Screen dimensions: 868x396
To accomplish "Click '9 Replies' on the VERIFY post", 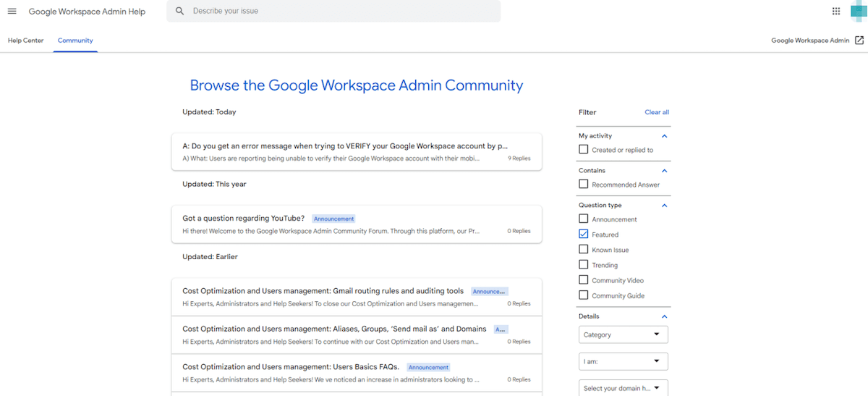I will coord(519,158).
